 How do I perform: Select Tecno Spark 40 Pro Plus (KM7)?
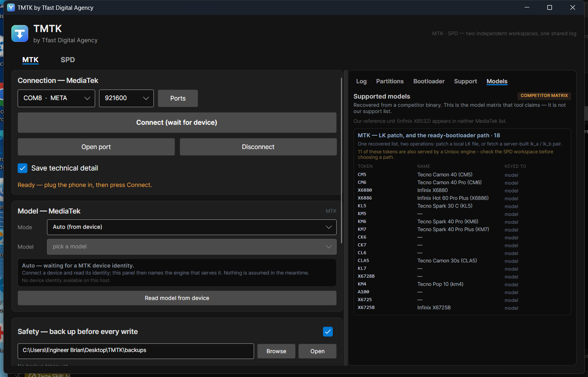[x=453, y=230]
